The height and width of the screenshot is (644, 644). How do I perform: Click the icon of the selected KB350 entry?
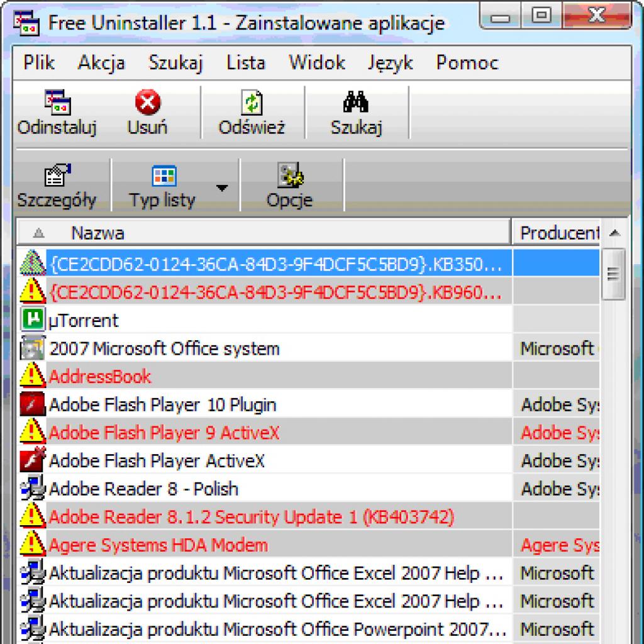[x=33, y=263]
